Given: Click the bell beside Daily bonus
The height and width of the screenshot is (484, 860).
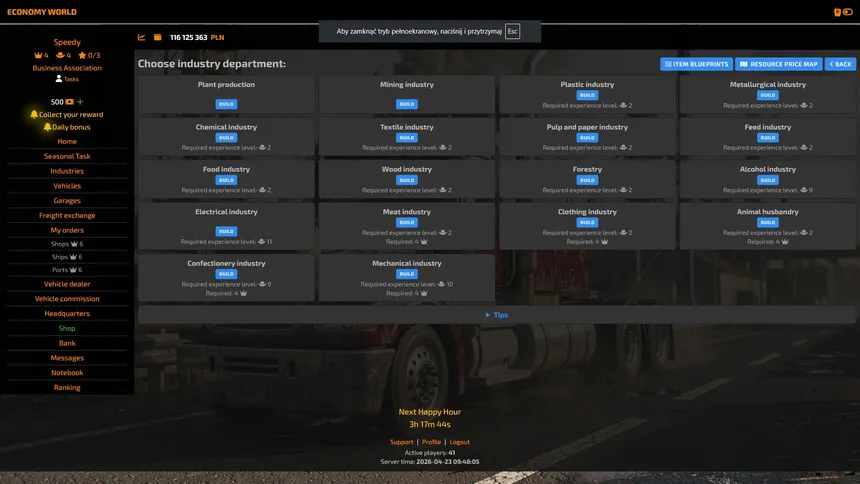Looking at the screenshot, I should pos(47,127).
